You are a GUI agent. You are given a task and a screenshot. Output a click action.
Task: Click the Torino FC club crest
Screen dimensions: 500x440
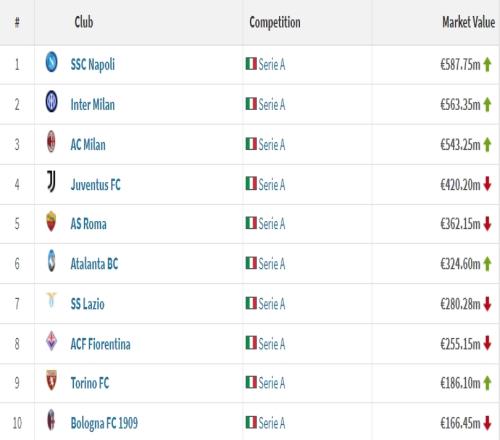[51, 380]
